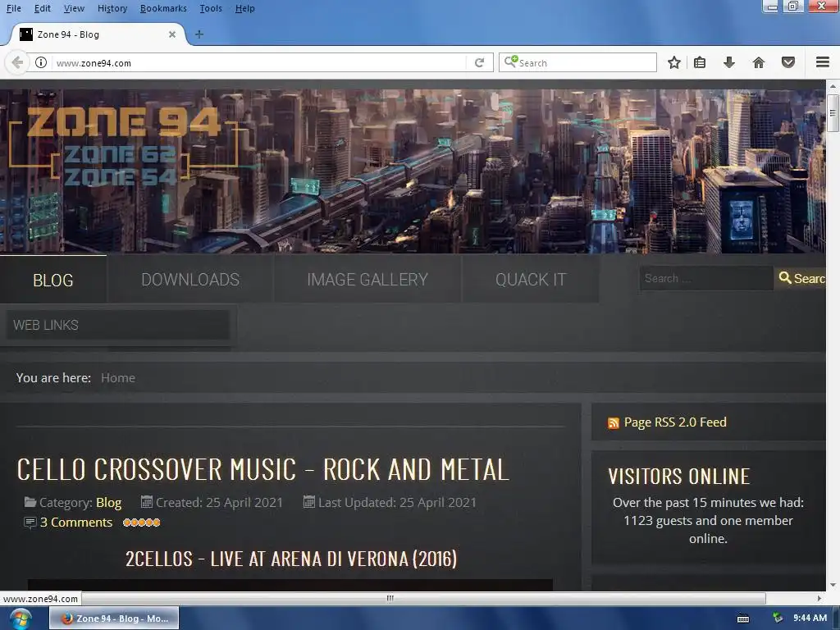This screenshot has height=630, width=840.
Task: Open the Edit menu
Action: [43, 8]
